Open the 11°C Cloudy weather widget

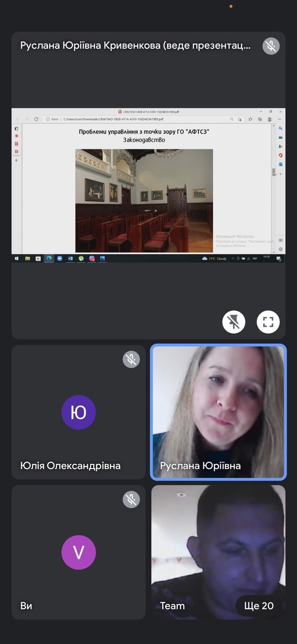point(215,258)
